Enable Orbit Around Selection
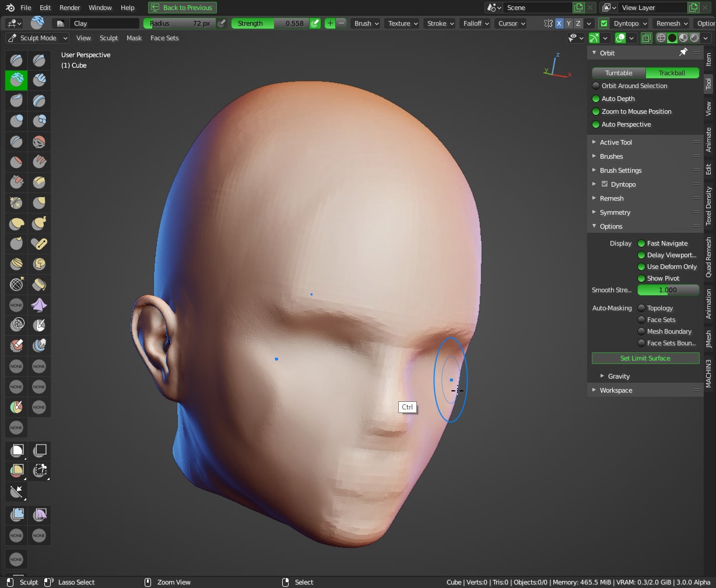The width and height of the screenshot is (716, 588). [x=596, y=86]
